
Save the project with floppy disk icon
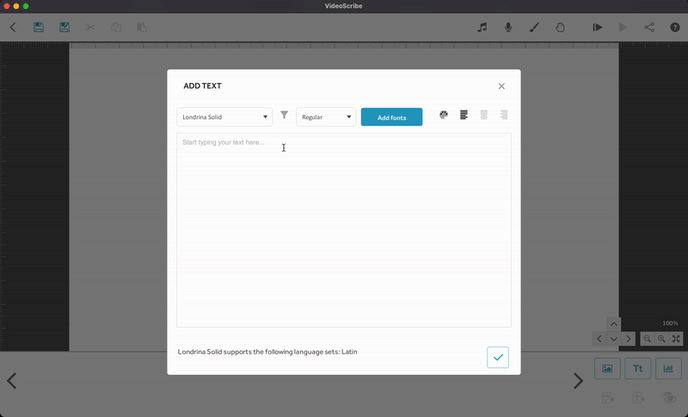[x=39, y=27]
